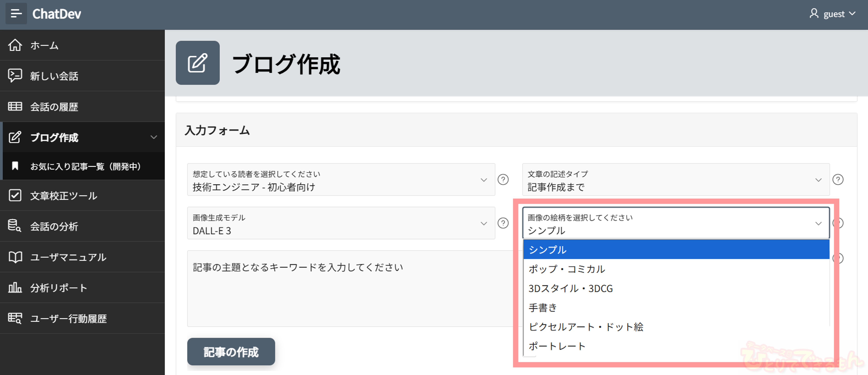Click the 会話の履歴 table icon
Viewport: 868px width, 375px height.
tap(15, 107)
